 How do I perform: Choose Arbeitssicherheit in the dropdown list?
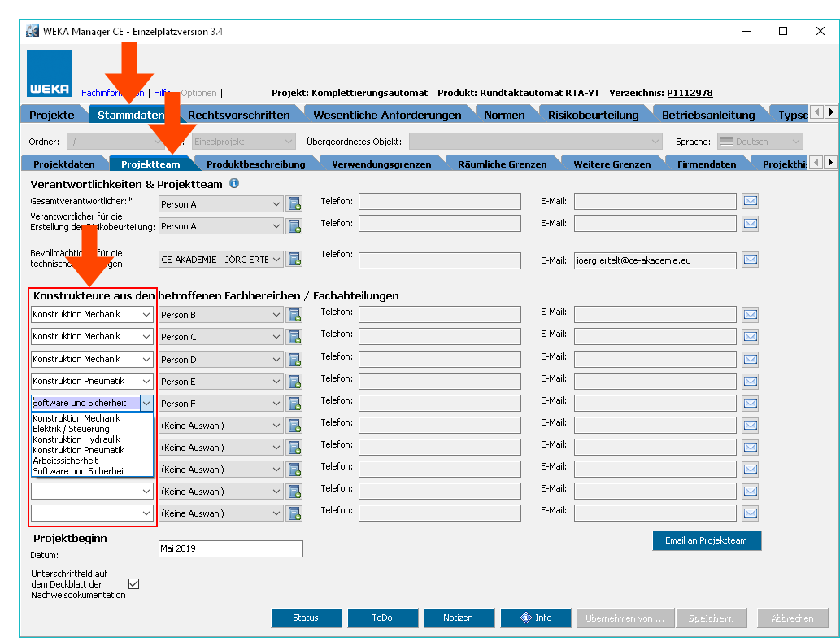65,461
